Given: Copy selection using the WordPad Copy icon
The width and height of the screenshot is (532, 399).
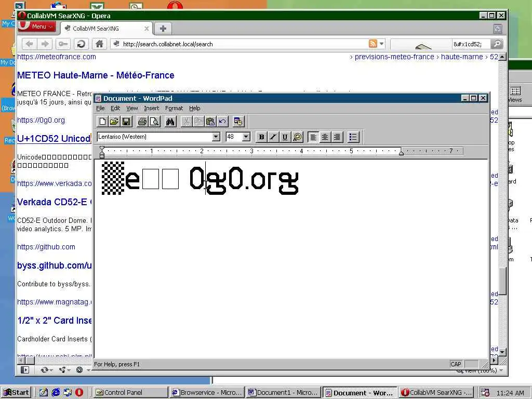Looking at the screenshot, I should tap(198, 122).
